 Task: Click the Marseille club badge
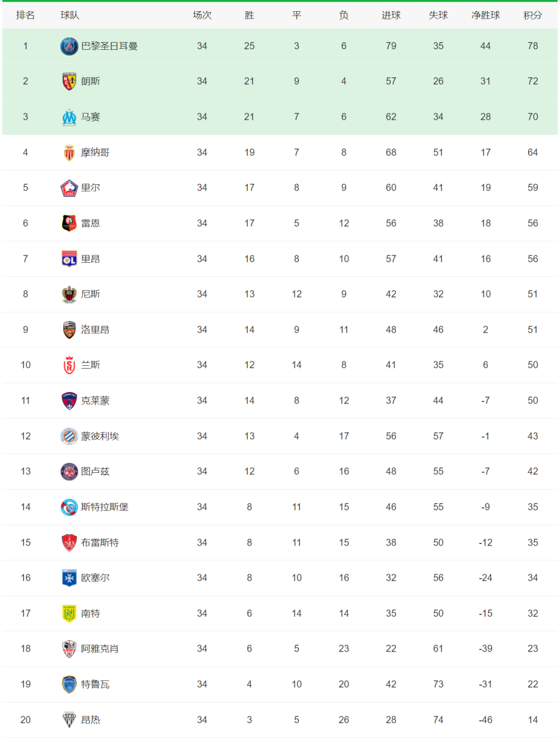[x=69, y=117]
